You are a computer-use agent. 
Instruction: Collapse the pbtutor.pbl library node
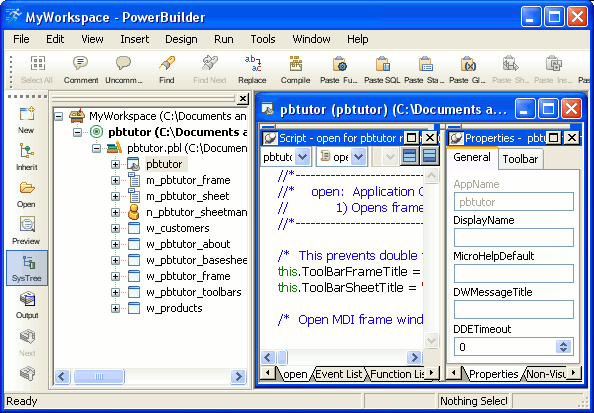pyautogui.click(x=96, y=148)
